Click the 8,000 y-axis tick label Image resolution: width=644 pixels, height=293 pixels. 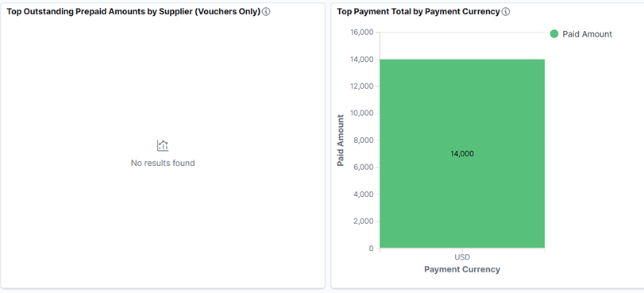click(x=364, y=140)
